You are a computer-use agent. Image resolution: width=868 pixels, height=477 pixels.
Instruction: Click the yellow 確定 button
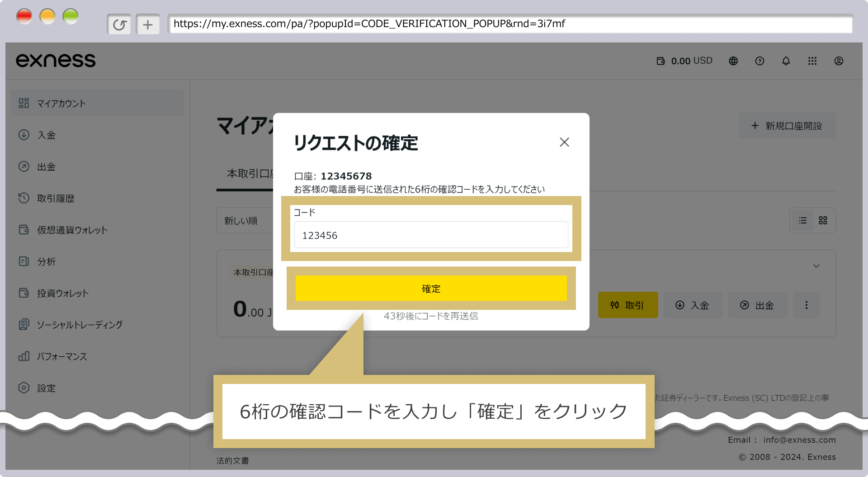(x=431, y=288)
